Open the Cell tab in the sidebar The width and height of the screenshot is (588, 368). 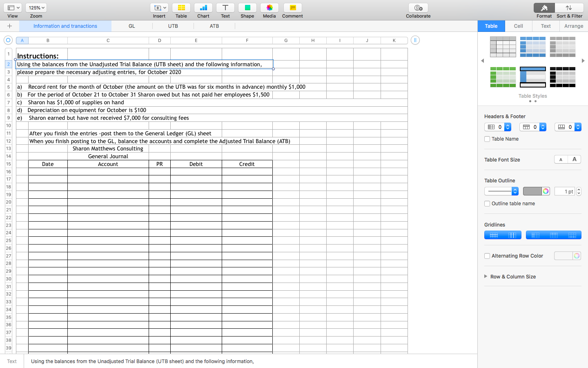518,26
